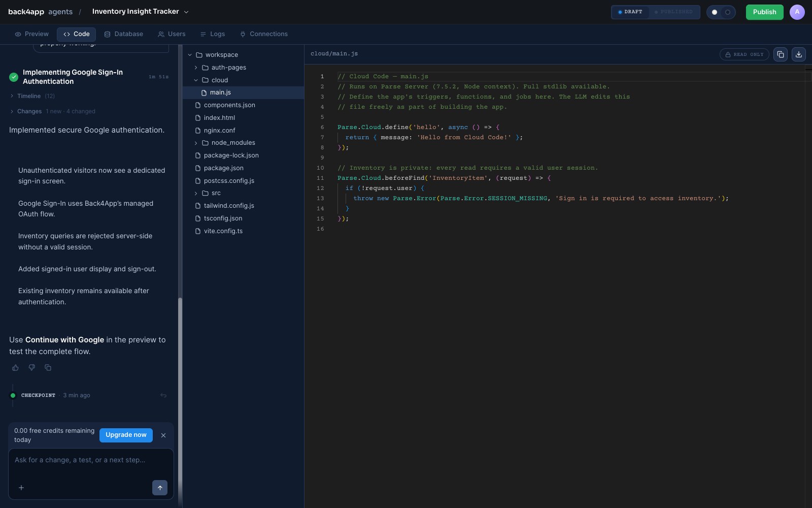Click the Read Only lock badge
The image size is (812, 508).
click(745, 54)
